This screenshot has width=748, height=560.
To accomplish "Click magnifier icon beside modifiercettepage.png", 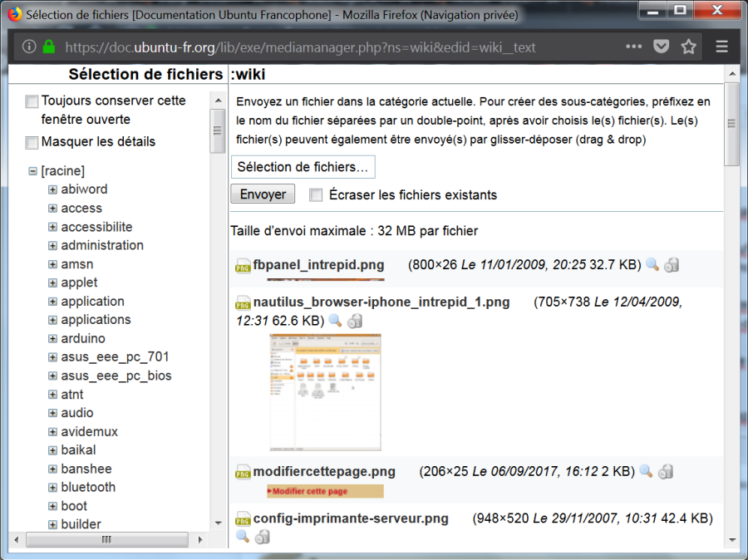I will [x=646, y=472].
